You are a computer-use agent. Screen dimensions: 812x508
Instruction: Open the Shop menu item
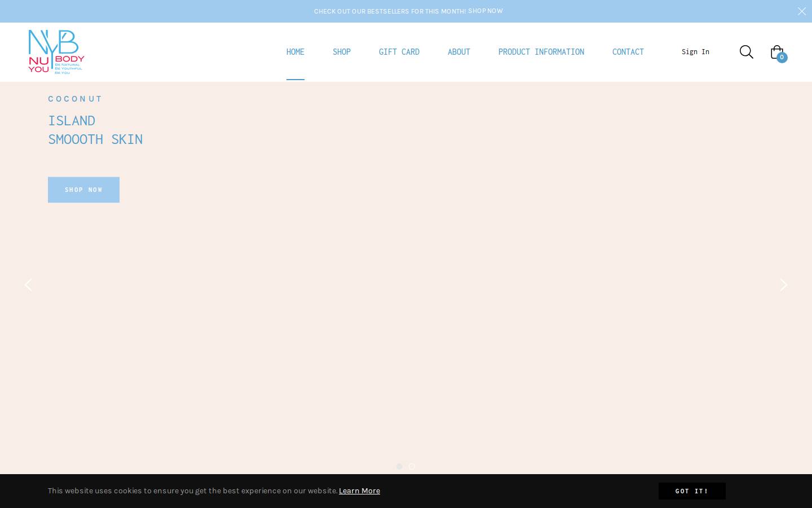(342, 51)
